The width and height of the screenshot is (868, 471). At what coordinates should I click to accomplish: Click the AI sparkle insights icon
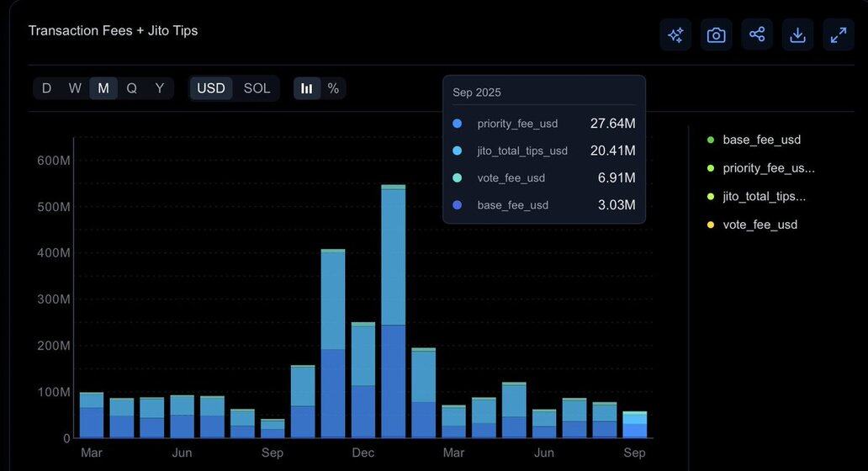coord(675,34)
